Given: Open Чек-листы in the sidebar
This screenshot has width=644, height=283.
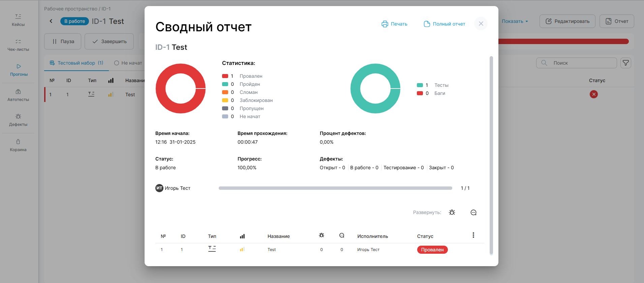Looking at the screenshot, I should [18, 45].
